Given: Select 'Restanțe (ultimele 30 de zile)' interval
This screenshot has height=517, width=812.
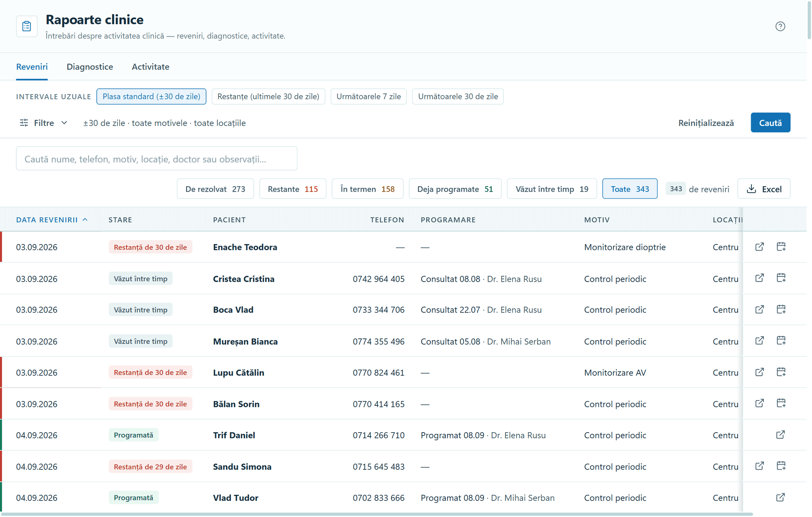Looking at the screenshot, I should (x=268, y=97).
